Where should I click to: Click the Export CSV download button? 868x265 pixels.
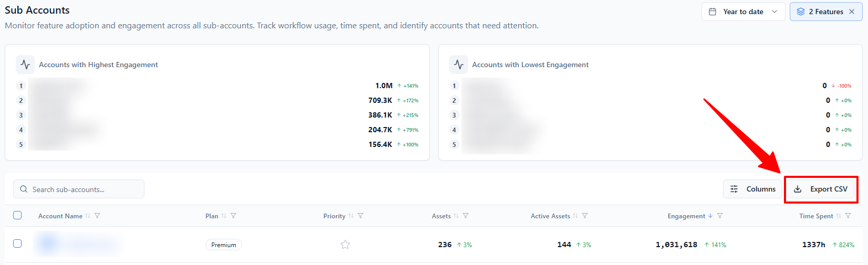point(821,189)
